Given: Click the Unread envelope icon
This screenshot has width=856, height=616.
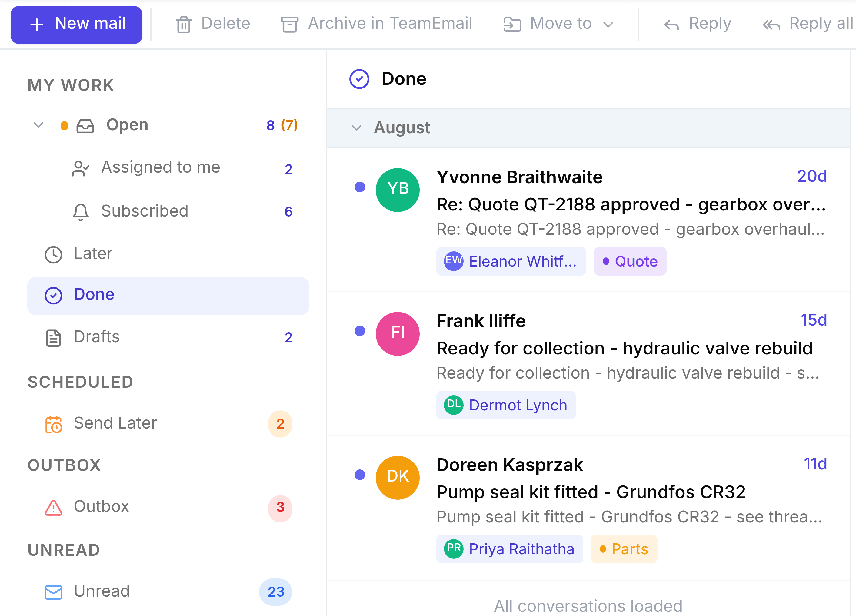Looking at the screenshot, I should click(53, 592).
